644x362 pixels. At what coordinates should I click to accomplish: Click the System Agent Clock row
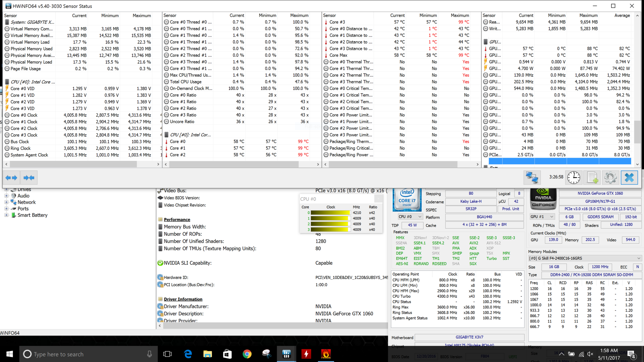pyautogui.click(x=82, y=155)
